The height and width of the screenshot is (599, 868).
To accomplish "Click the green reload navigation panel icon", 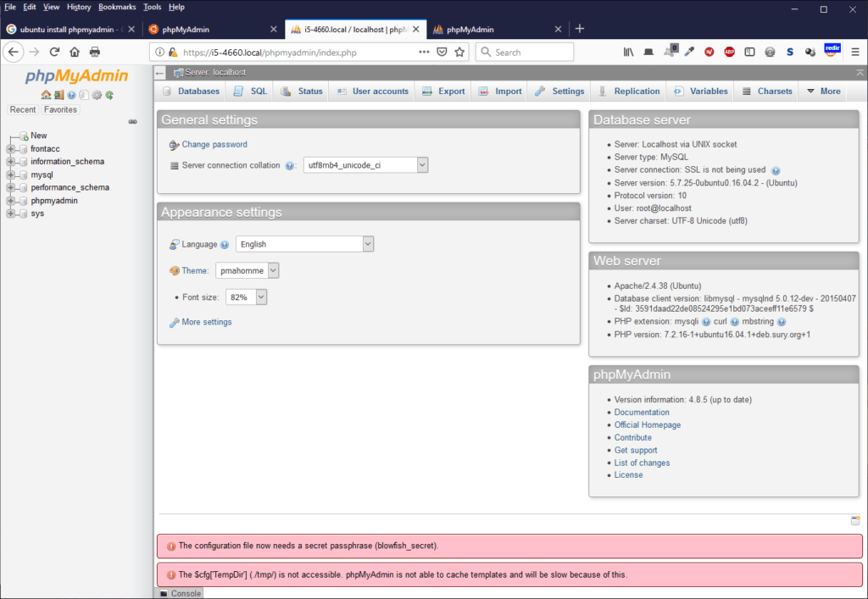I will click(109, 95).
